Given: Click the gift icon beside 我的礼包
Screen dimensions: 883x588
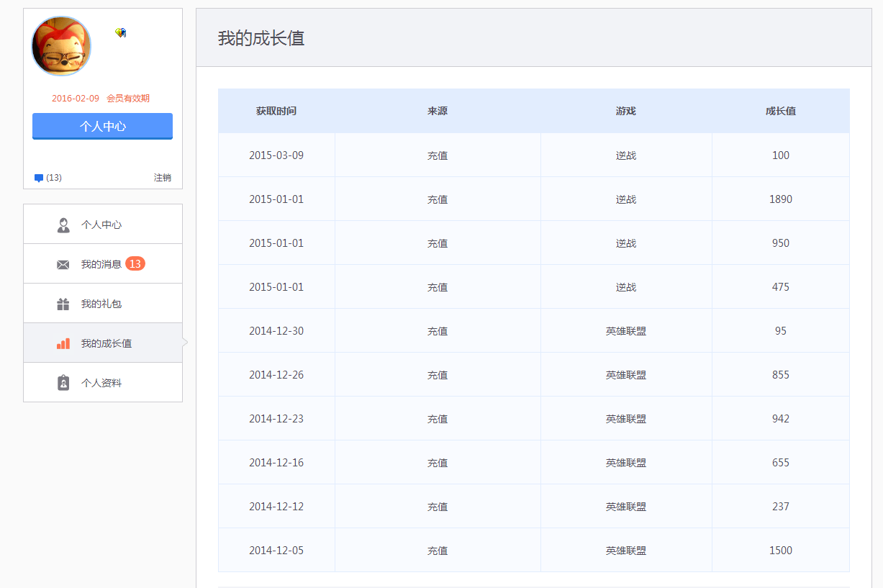Looking at the screenshot, I should point(63,303).
